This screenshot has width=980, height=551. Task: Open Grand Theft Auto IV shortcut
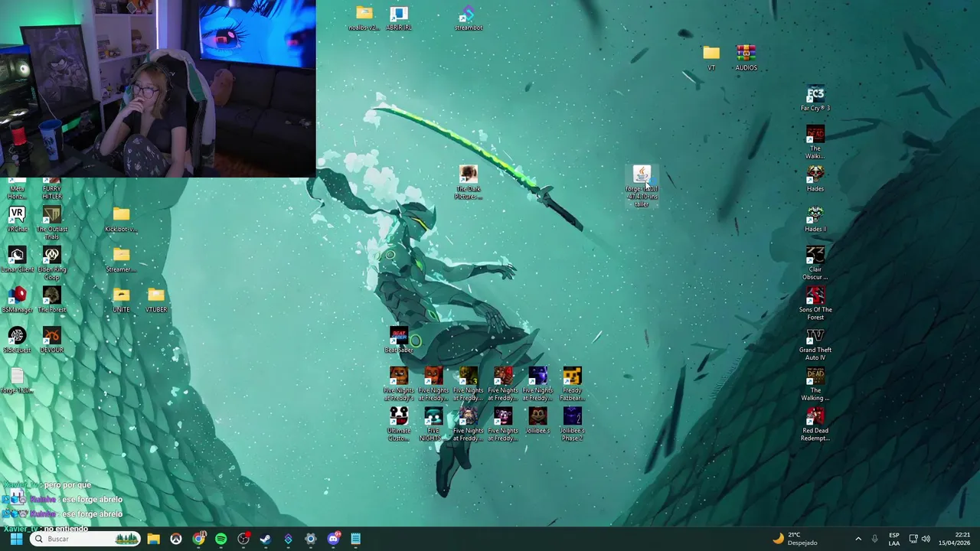pos(815,344)
